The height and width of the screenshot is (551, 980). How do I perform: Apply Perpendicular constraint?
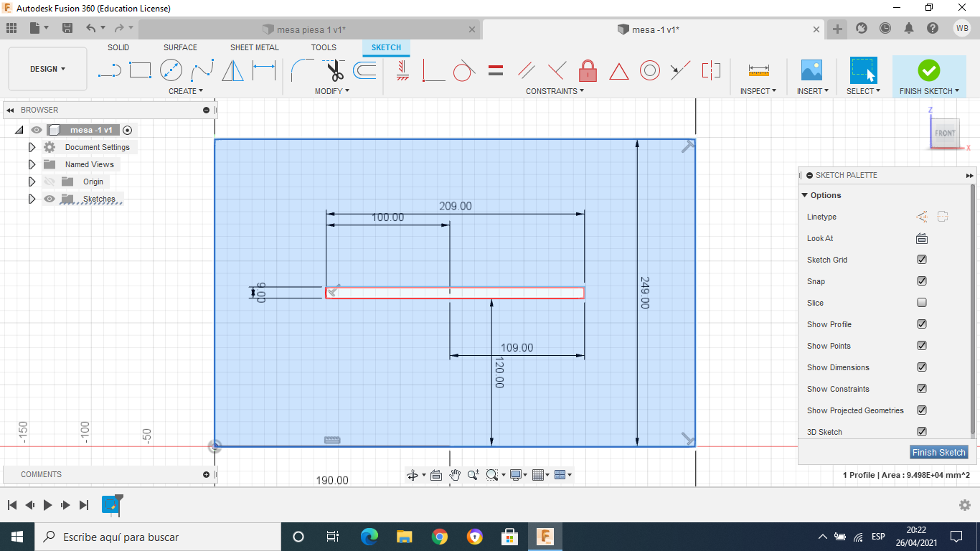pos(557,70)
